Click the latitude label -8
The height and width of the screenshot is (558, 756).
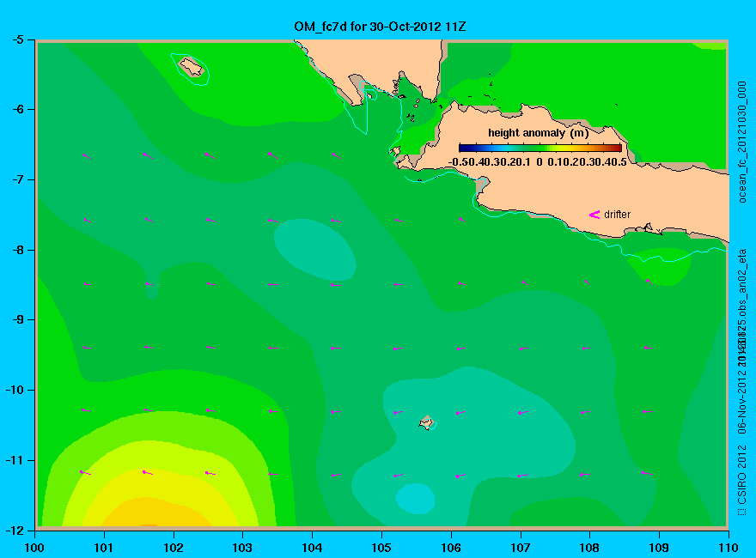pos(18,250)
